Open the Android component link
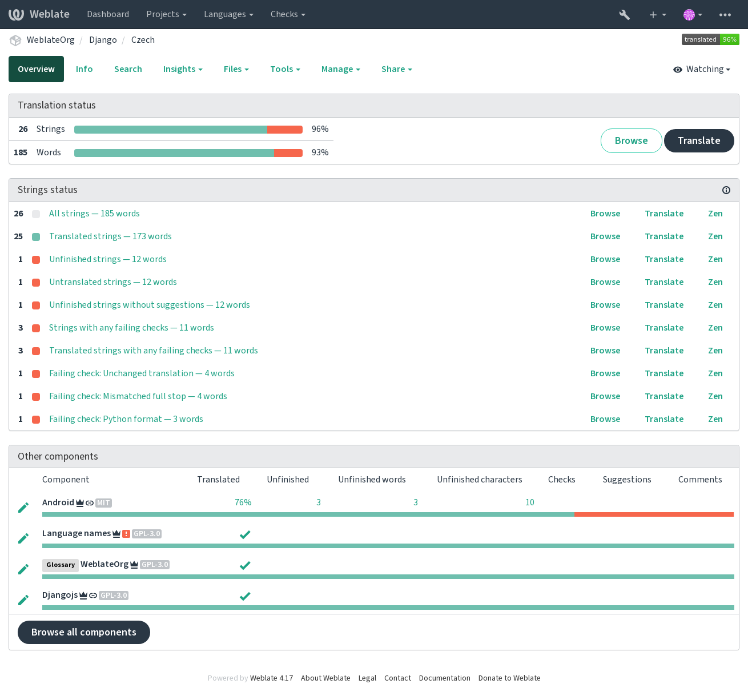Image resolution: width=748 pixels, height=700 pixels. (58, 502)
